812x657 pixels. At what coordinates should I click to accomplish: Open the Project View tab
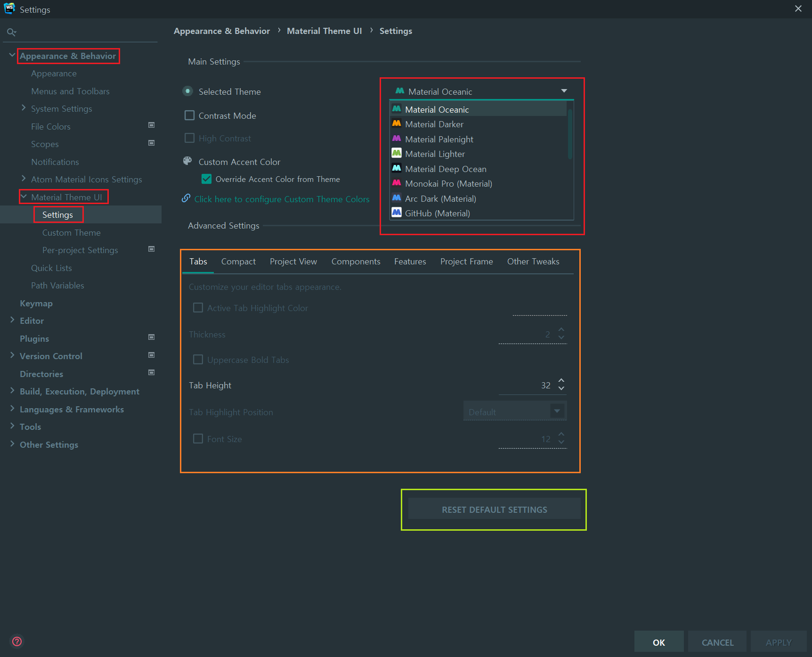click(x=293, y=262)
